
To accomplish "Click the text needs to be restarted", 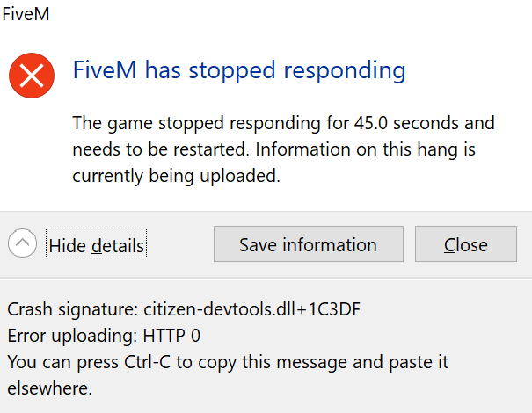I will point(147,149).
